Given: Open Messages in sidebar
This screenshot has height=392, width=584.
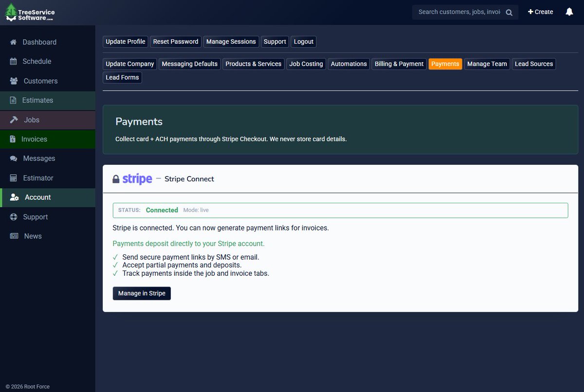Looking at the screenshot, I should click(x=48, y=159).
